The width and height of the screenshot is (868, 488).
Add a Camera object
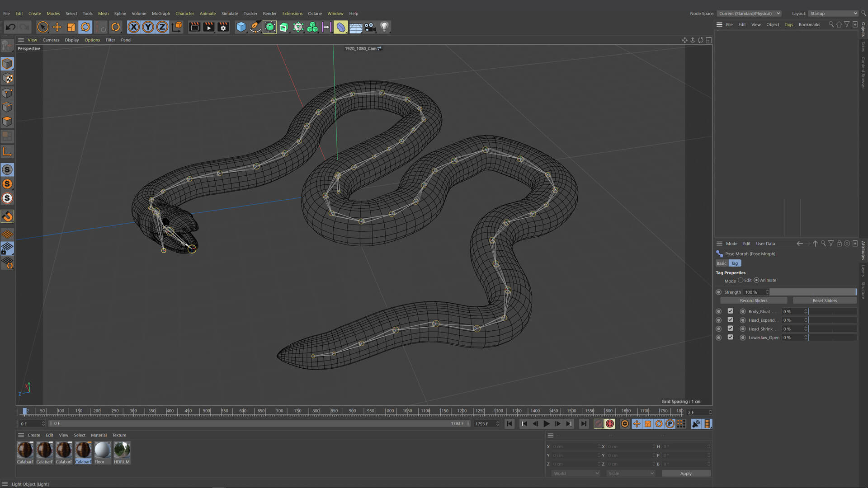click(x=370, y=27)
